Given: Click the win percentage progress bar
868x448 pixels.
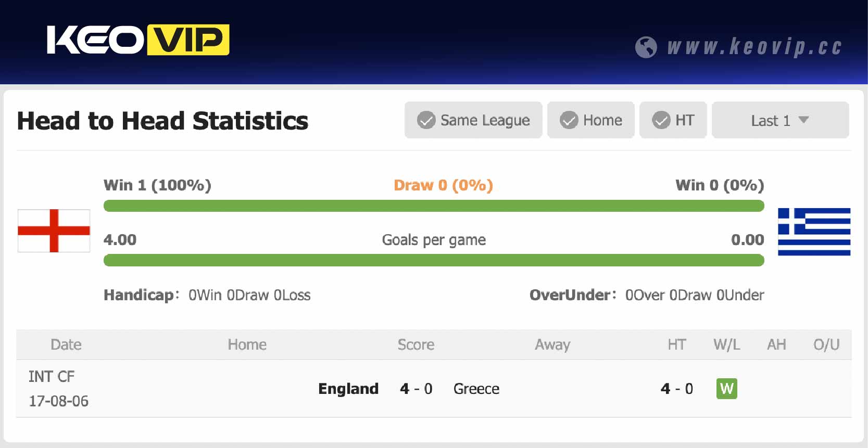Looking at the screenshot, I should click(x=434, y=206).
